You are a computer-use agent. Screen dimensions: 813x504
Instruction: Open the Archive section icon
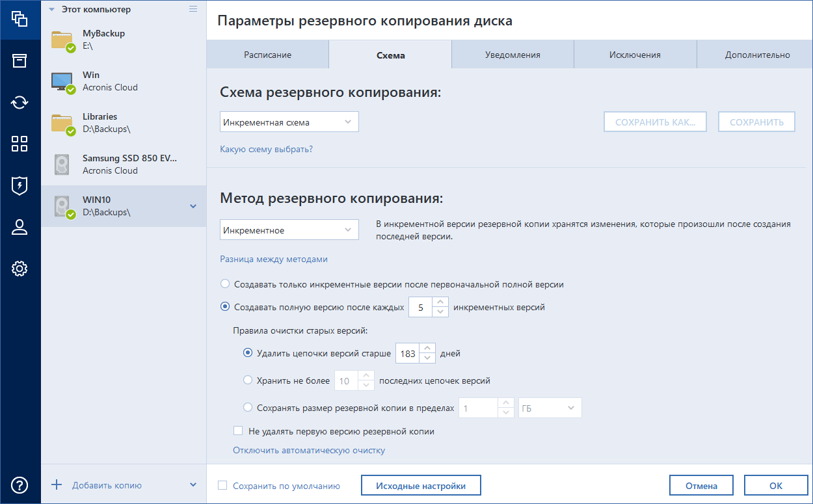coord(20,60)
